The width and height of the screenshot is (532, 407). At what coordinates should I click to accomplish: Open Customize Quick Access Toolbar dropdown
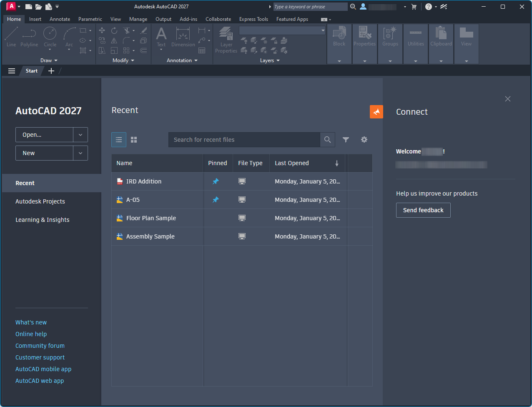(x=57, y=7)
